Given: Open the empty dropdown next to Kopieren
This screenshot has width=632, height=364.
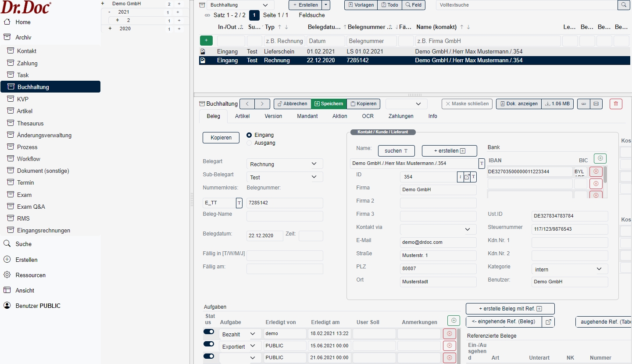Looking at the screenshot, I should pos(406,104).
